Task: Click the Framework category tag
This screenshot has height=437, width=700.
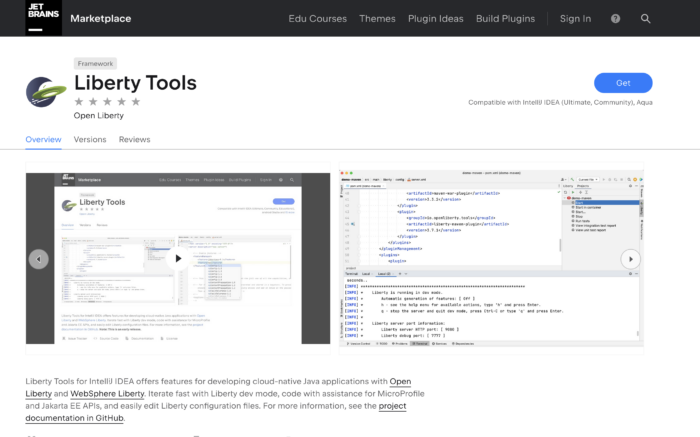Action: point(95,63)
